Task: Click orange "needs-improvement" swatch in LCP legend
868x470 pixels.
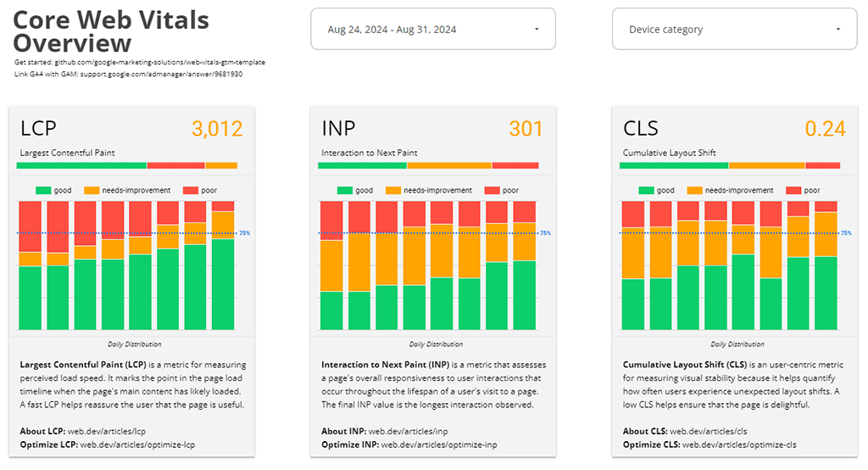Action: 92,190
